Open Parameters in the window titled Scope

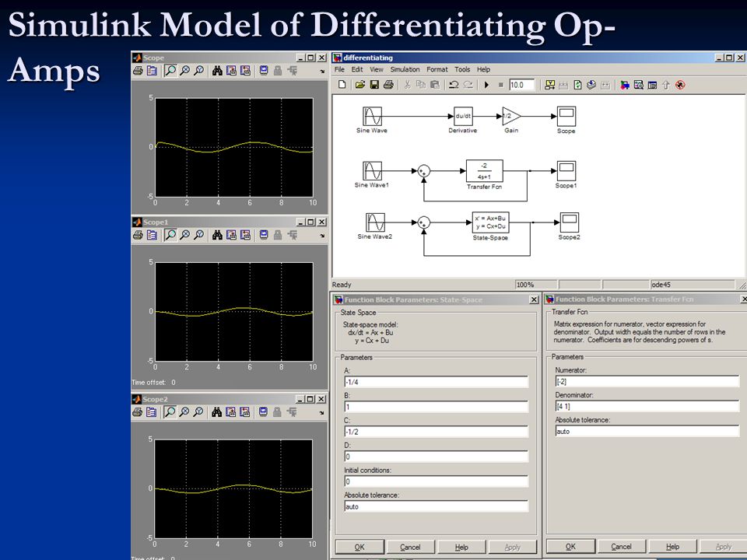point(152,71)
